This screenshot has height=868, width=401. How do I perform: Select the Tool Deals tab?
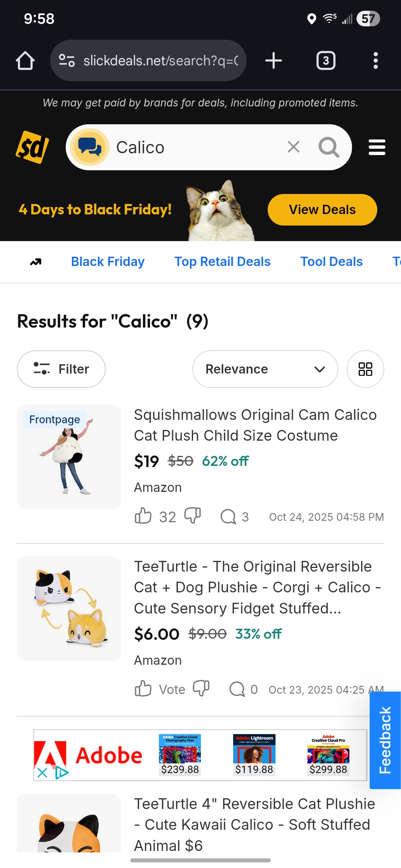point(331,262)
